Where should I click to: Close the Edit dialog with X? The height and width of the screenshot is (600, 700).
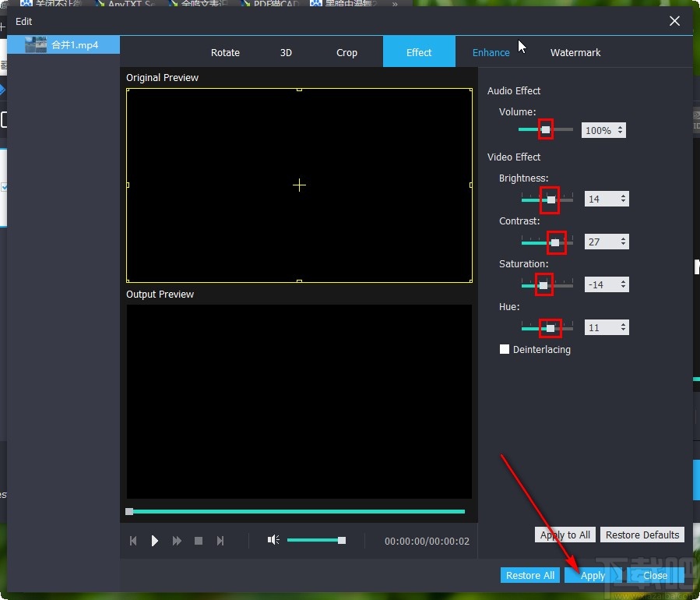(674, 21)
